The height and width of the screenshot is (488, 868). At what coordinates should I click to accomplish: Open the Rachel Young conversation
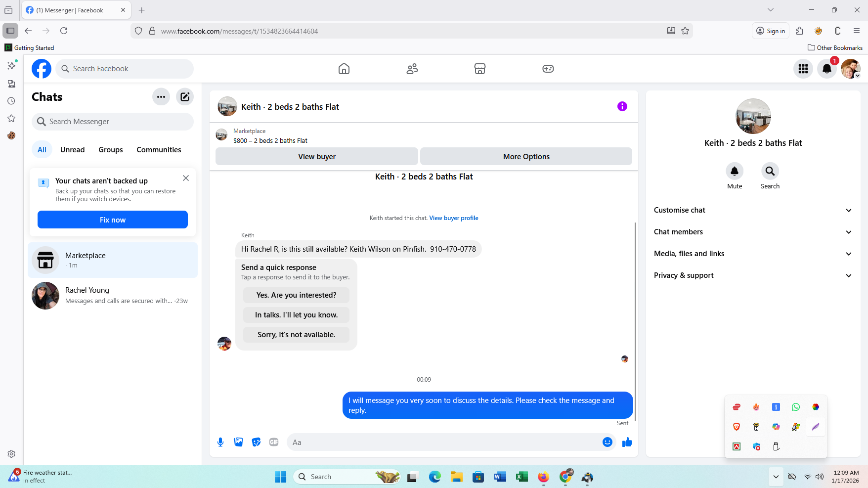pos(113,296)
